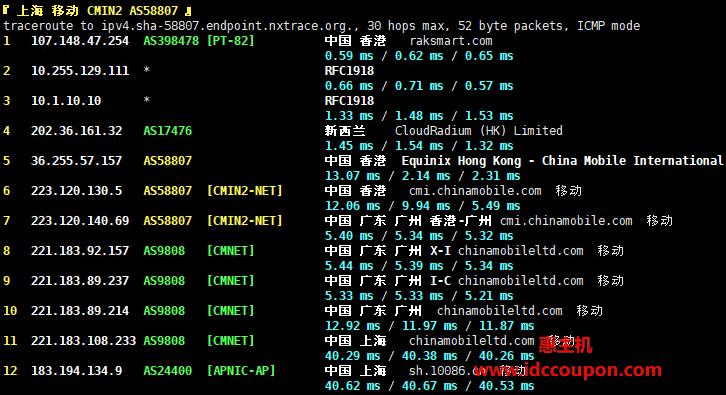Select latency 1.45 ms in hop 4
The height and width of the screenshot is (395, 726).
click(349, 146)
